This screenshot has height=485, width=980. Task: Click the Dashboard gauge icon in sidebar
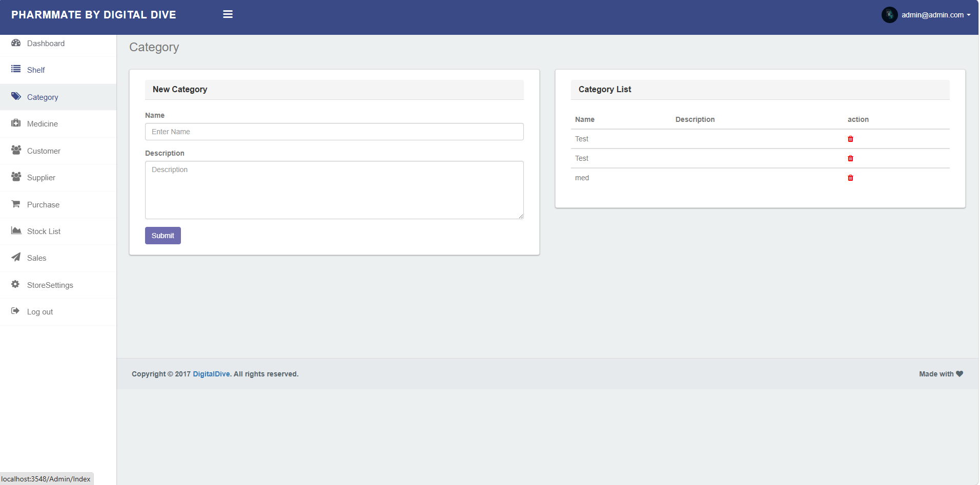click(16, 43)
